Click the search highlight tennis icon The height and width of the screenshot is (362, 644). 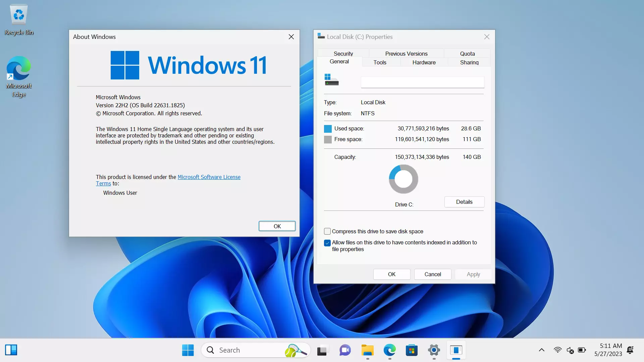[295, 350]
